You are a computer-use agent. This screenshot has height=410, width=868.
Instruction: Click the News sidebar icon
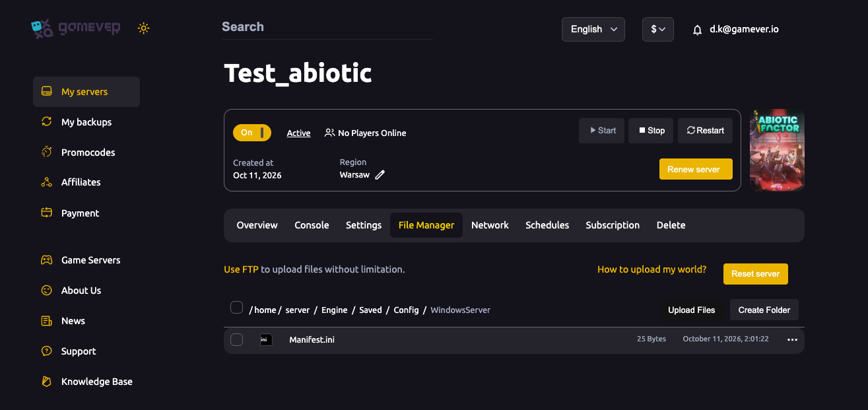(x=47, y=321)
